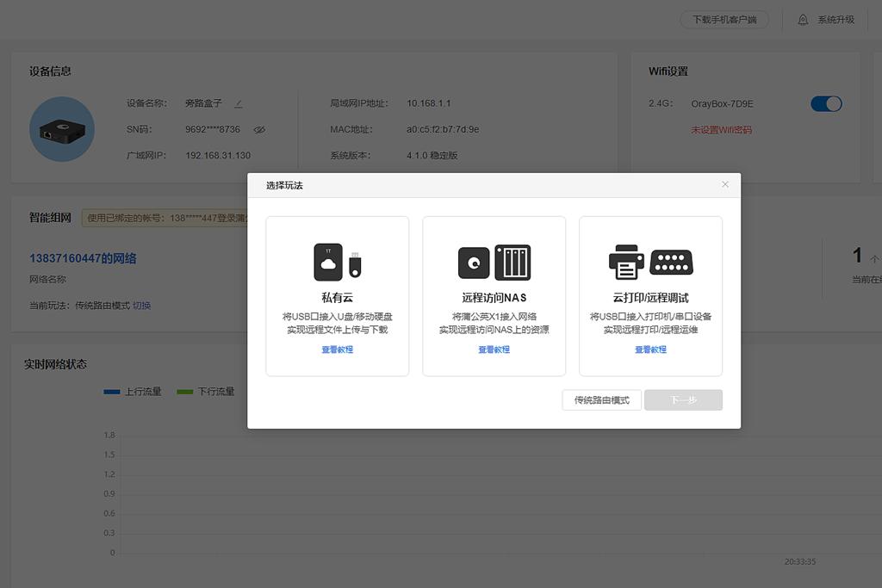Click the pencil icon to edit 设备名称

(x=239, y=103)
